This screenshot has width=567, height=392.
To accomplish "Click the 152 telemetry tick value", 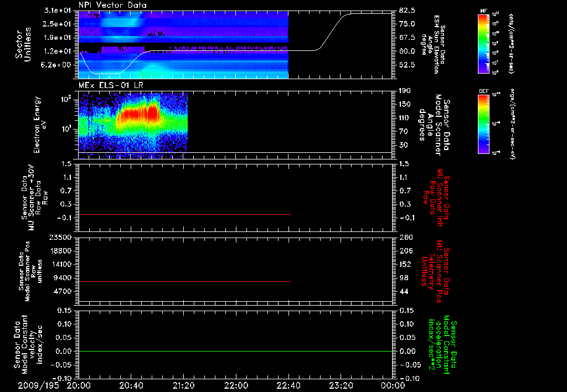I will pos(406,264).
